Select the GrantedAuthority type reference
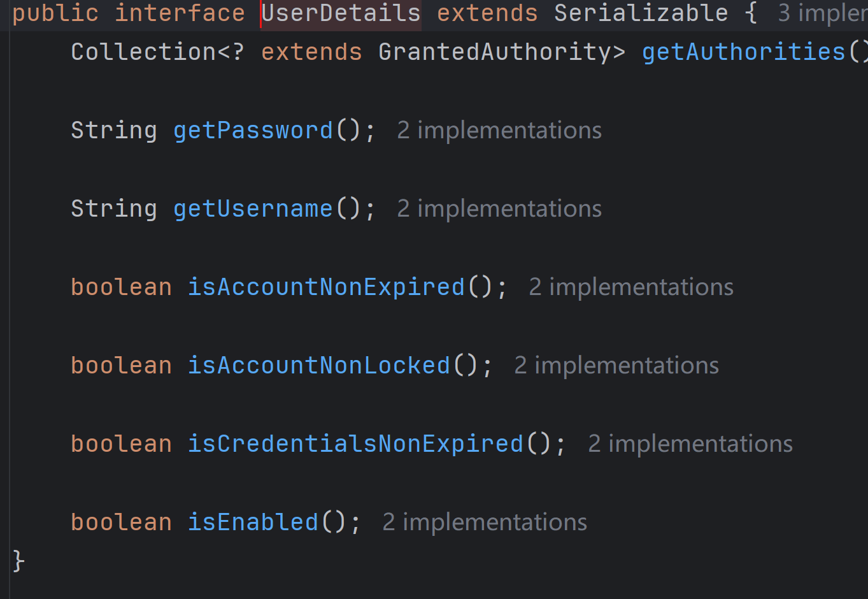The image size is (868, 599). pyautogui.click(x=494, y=52)
